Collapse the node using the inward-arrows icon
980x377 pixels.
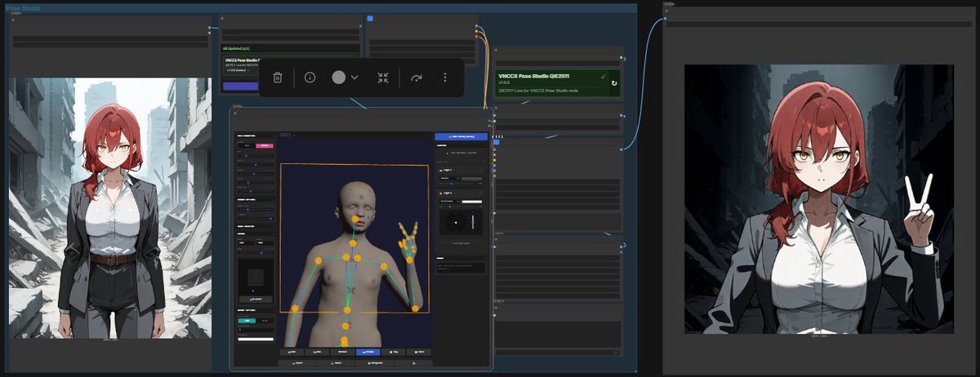(x=383, y=78)
